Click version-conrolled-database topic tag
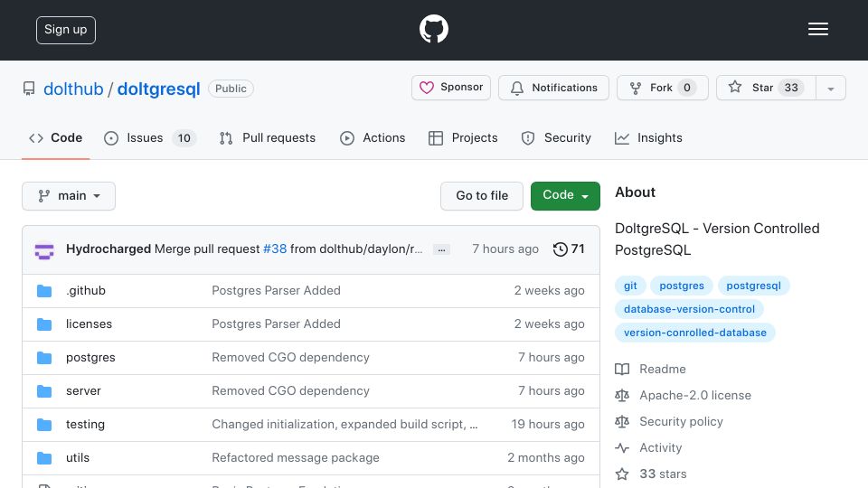The height and width of the screenshot is (488, 868). click(694, 333)
